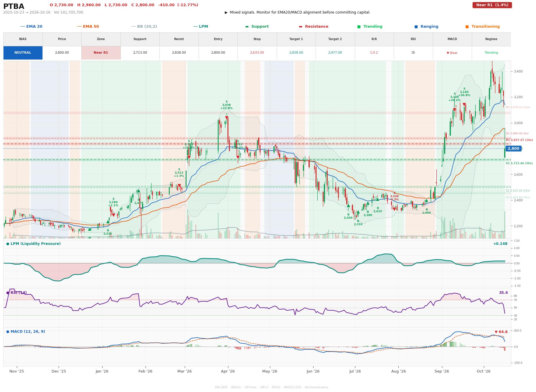Select the EMA 50 legend entry
Viewport: 536px width, 392px height.
(x=88, y=27)
